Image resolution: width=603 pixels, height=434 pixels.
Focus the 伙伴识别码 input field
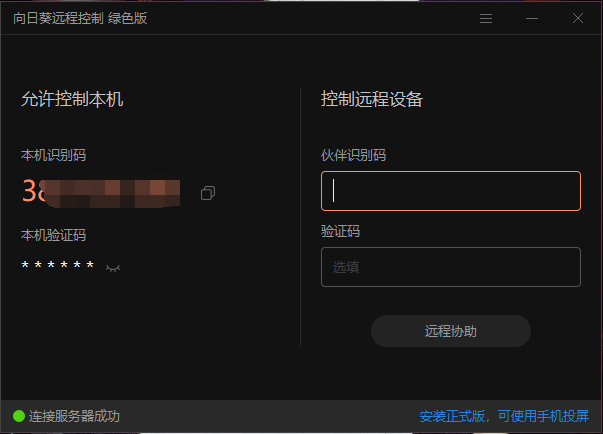click(x=450, y=191)
